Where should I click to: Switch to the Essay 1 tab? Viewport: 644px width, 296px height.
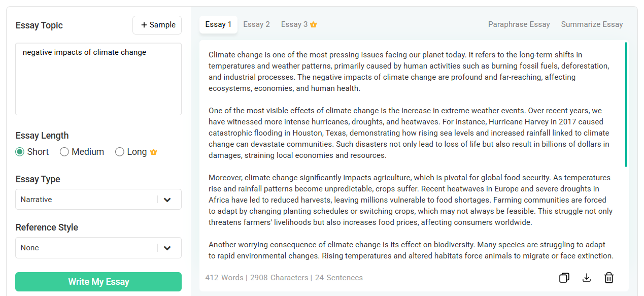pos(218,24)
